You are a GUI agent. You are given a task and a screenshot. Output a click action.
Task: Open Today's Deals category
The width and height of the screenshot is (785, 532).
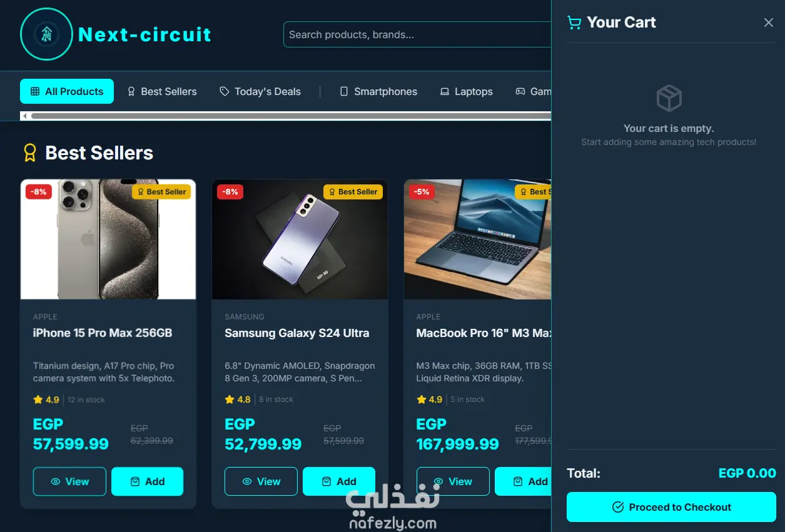pos(260,91)
